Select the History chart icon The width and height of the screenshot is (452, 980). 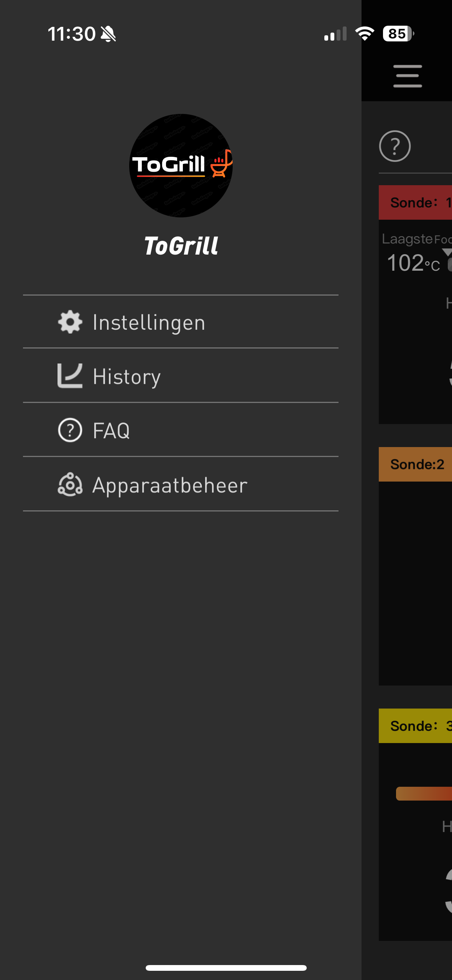(x=70, y=376)
